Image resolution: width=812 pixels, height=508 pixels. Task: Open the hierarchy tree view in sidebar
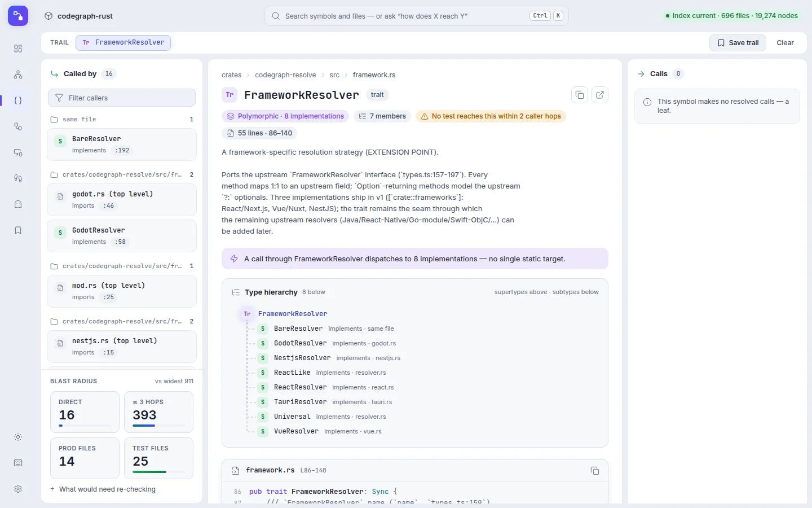click(18, 75)
